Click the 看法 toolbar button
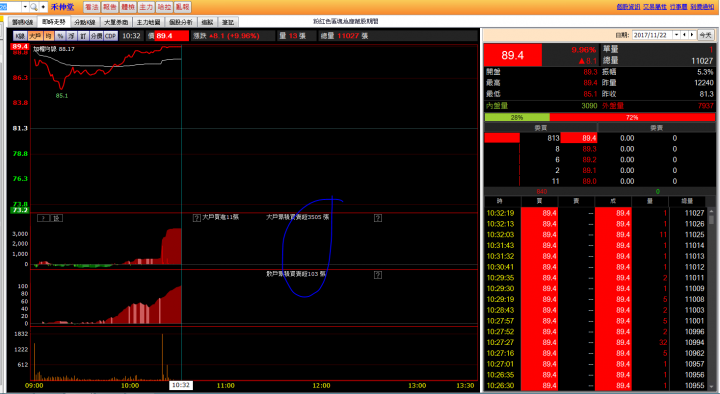720x394 pixels. point(91,7)
